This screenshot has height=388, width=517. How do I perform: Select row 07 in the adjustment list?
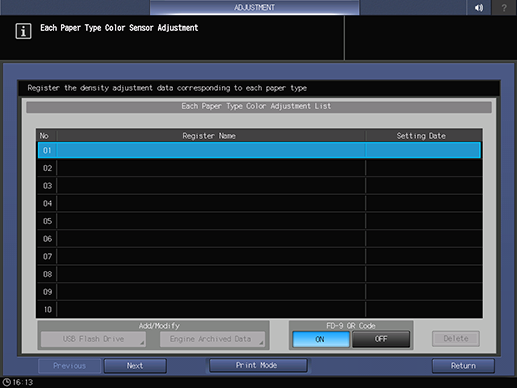coord(259,256)
